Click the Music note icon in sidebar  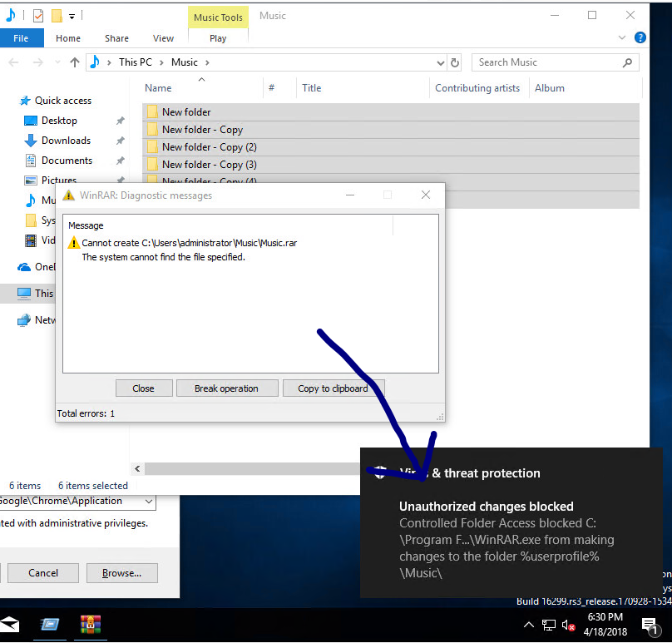point(31,200)
